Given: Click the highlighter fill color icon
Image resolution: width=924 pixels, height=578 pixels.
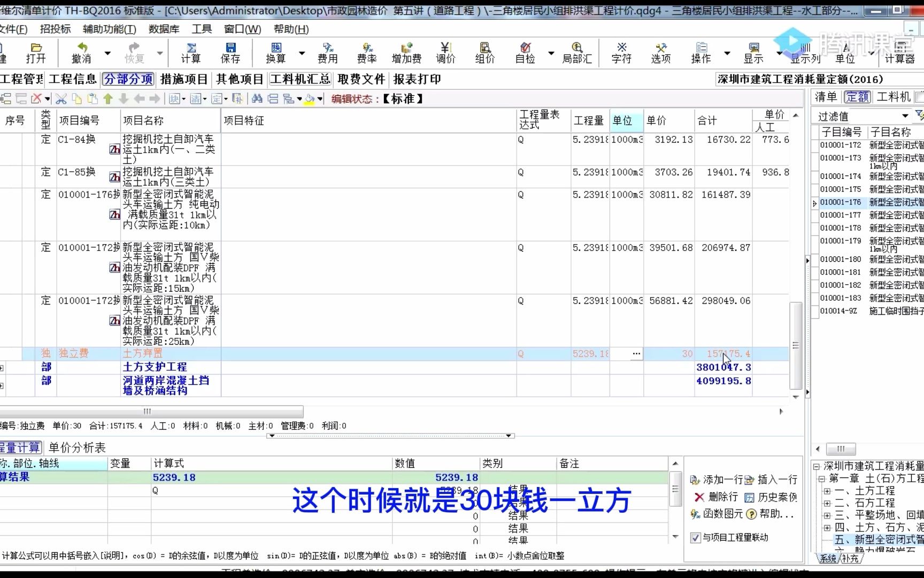Looking at the screenshot, I should point(309,99).
